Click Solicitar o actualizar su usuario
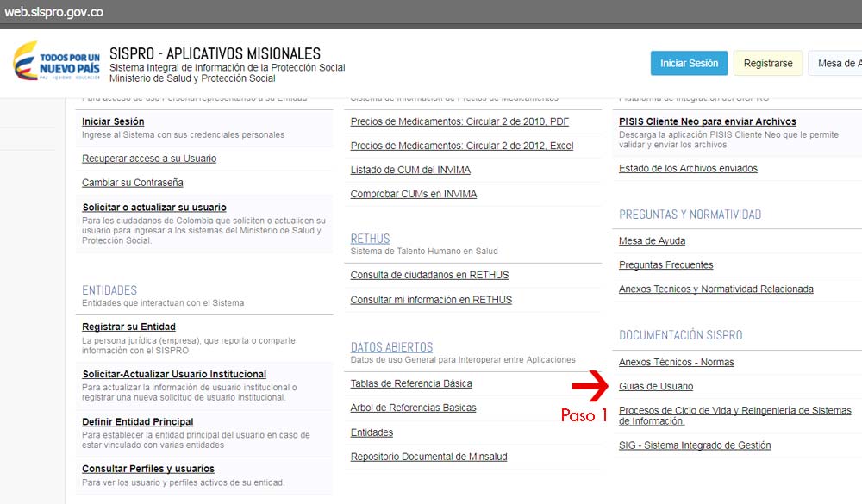862x504 pixels. [x=153, y=208]
